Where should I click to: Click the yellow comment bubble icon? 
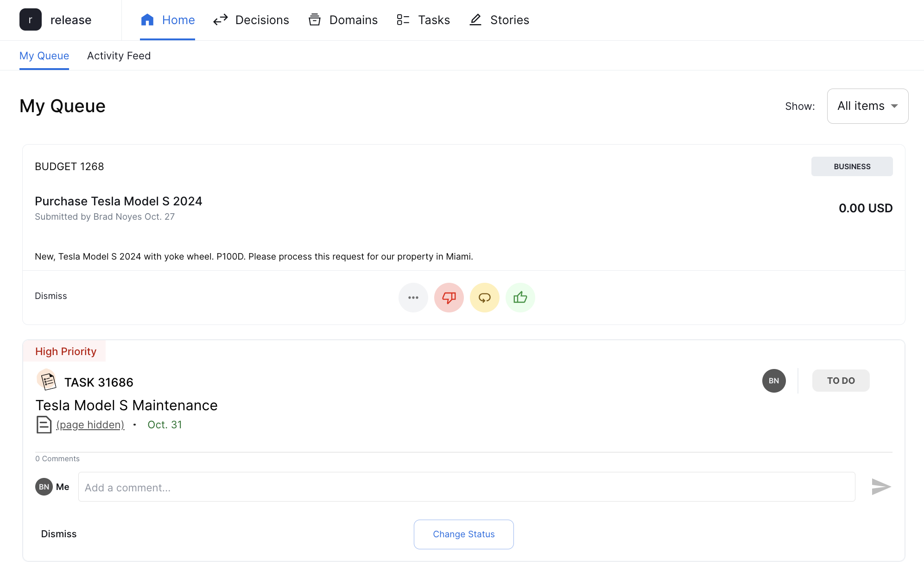click(484, 298)
